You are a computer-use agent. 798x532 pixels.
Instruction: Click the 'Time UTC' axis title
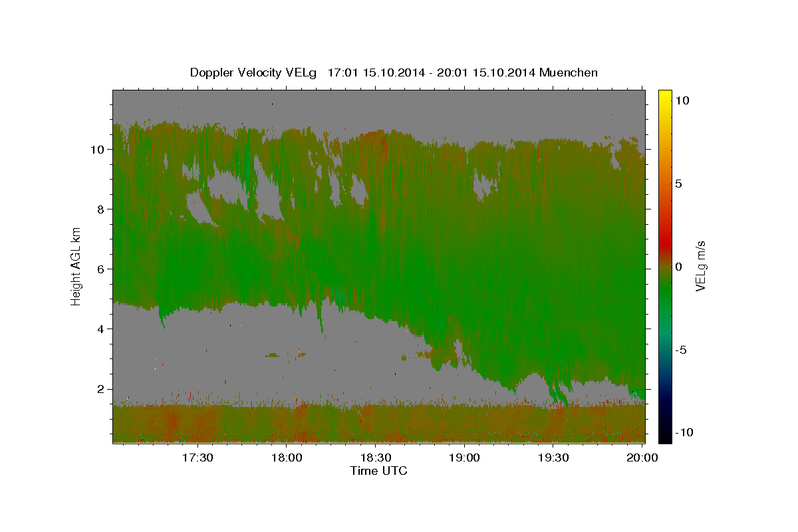point(378,471)
